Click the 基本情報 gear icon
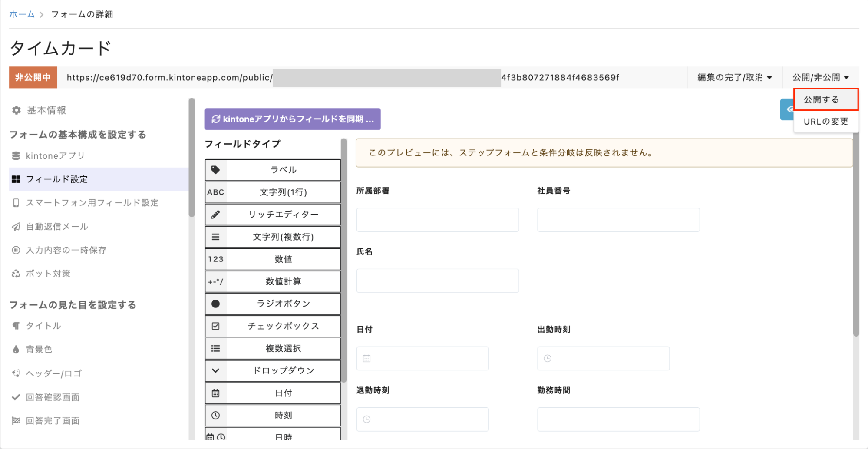This screenshot has width=868, height=449. [x=17, y=110]
